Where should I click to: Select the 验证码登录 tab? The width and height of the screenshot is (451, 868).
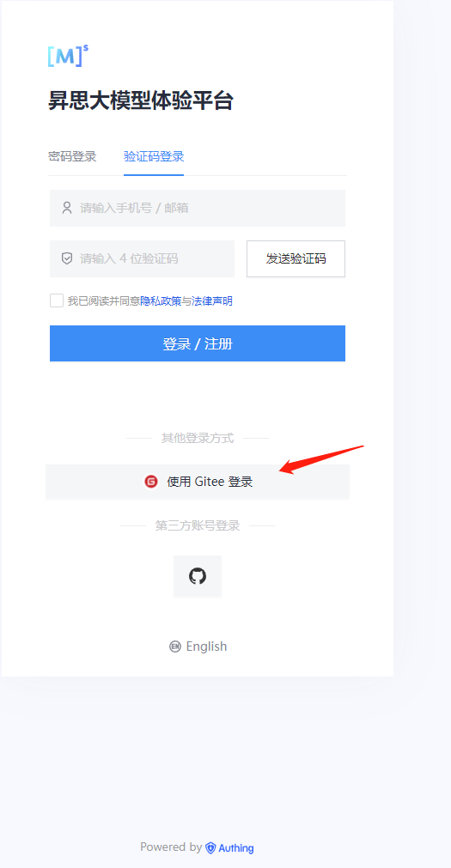pos(154,156)
